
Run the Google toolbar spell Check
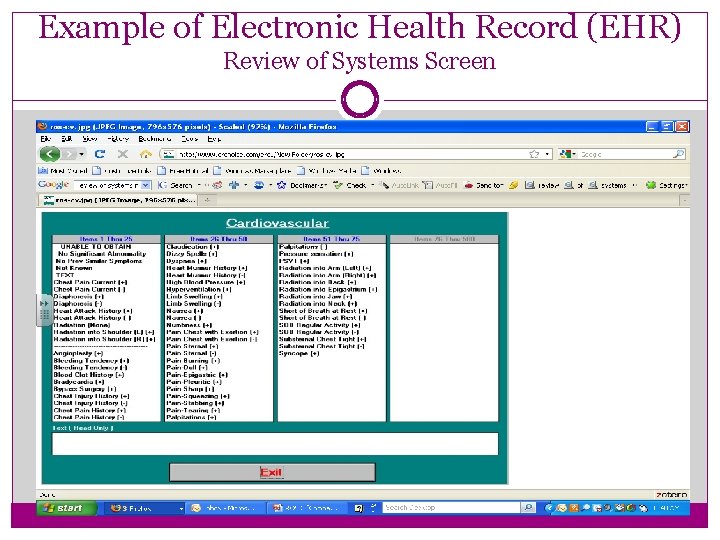[350, 185]
